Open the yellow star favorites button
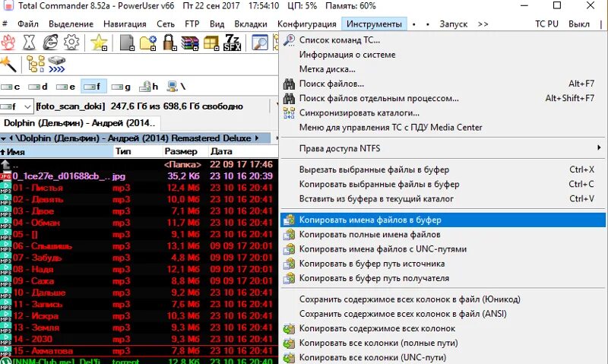The height and width of the screenshot is (364, 608). click(99, 43)
